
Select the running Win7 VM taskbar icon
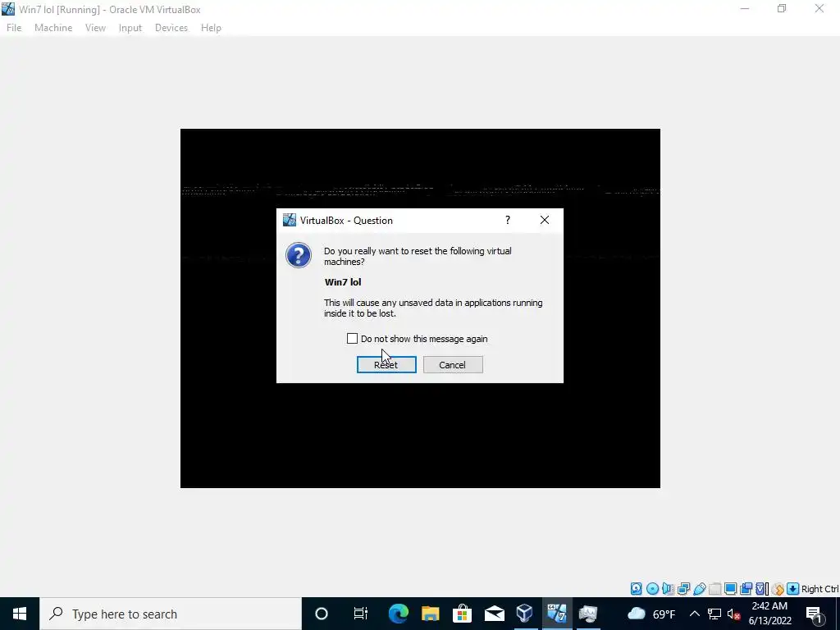pos(557,614)
